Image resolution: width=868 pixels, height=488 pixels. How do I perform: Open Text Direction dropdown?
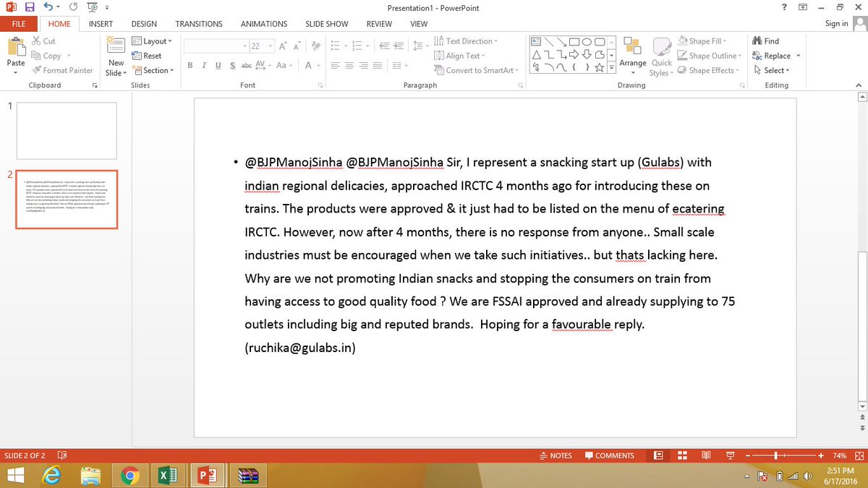(x=467, y=41)
